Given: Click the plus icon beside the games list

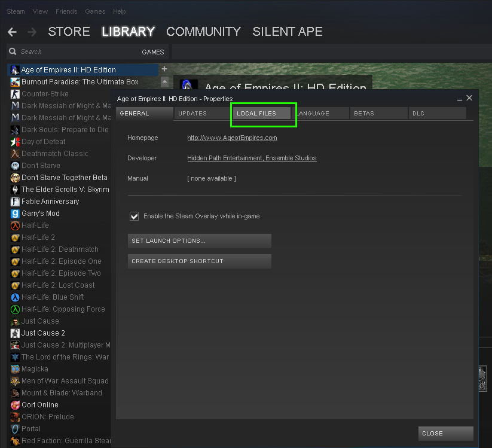Looking at the screenshot, I should [164, 69].
